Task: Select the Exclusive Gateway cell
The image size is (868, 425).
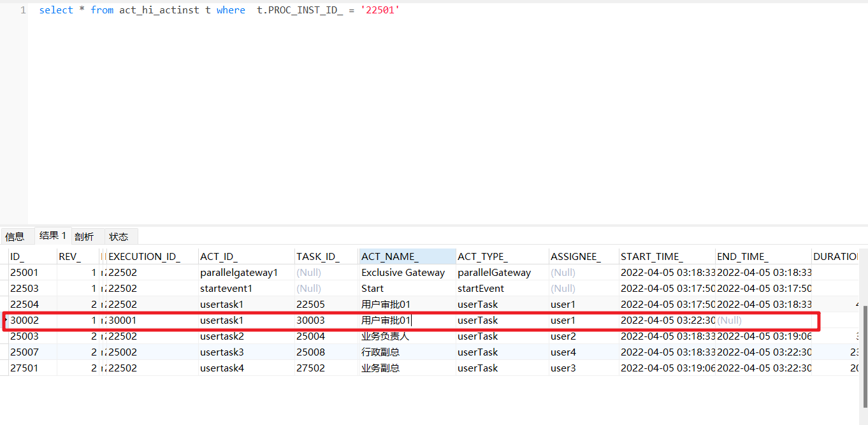Action: pyautogui.click(x=403, y=272)
